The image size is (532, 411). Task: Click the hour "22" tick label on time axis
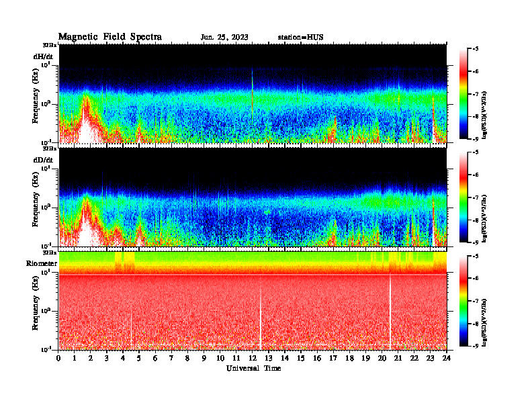click(x=414, y=359)
